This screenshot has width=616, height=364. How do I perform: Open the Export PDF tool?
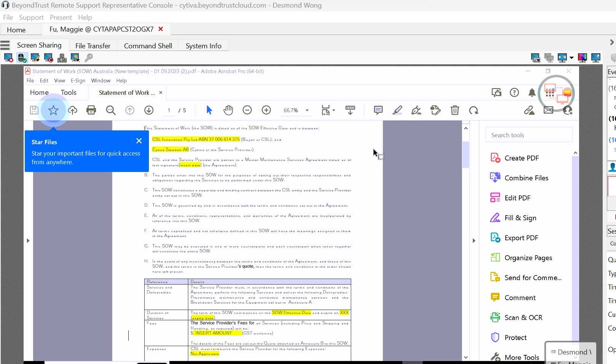click(x=514, y=238)
